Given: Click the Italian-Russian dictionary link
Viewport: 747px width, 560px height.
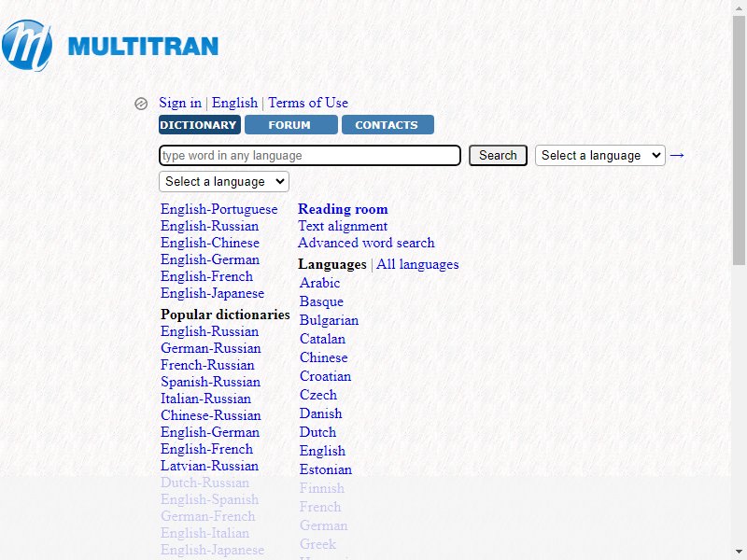Looking at the screenshot, I should (x=205, y=399).
